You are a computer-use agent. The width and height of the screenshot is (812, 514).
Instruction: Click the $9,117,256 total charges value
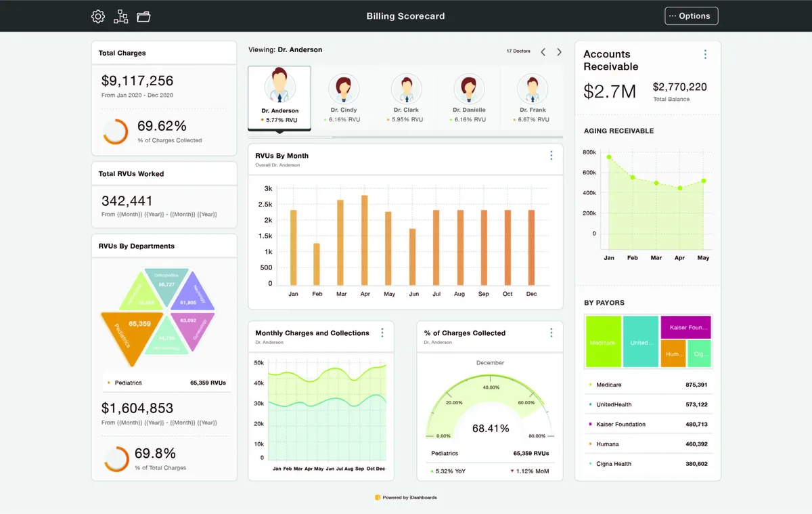(137, 81)
